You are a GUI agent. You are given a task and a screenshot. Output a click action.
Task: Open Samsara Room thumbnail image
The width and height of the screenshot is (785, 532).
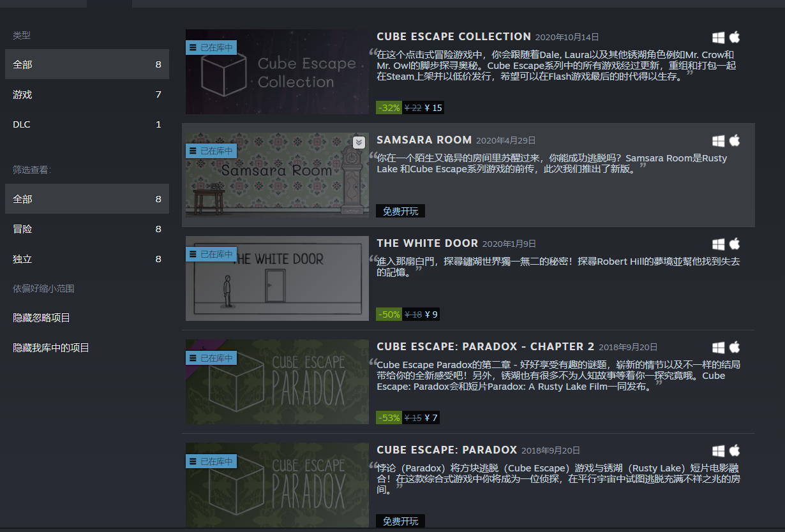pyautogui.click(x=277, y=175)
